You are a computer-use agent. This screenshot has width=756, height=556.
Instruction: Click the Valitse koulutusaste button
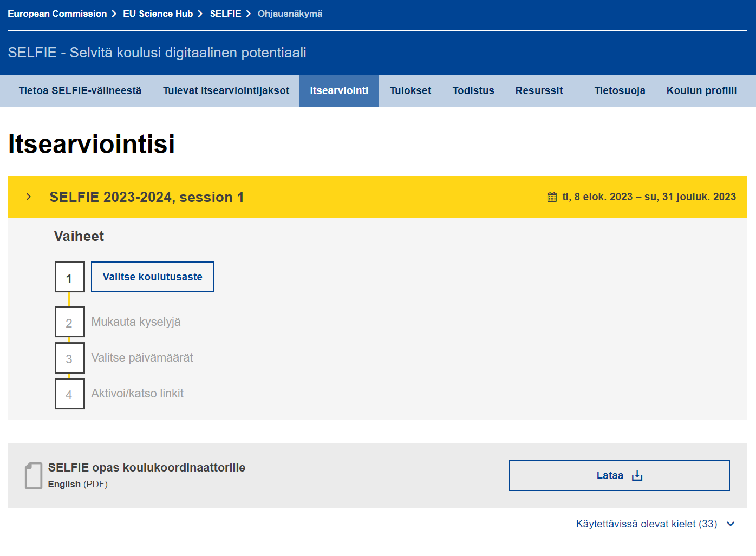152,277
